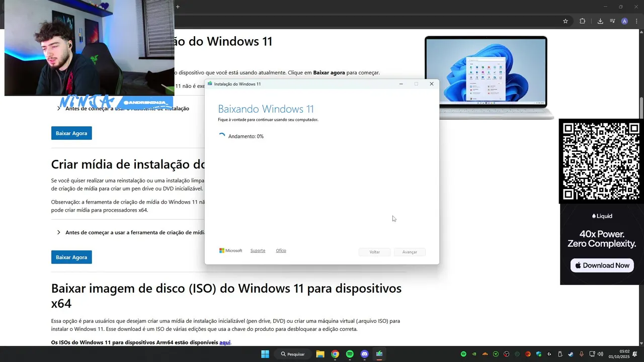Open File Explorer from the taskbar

coord(320,354)
